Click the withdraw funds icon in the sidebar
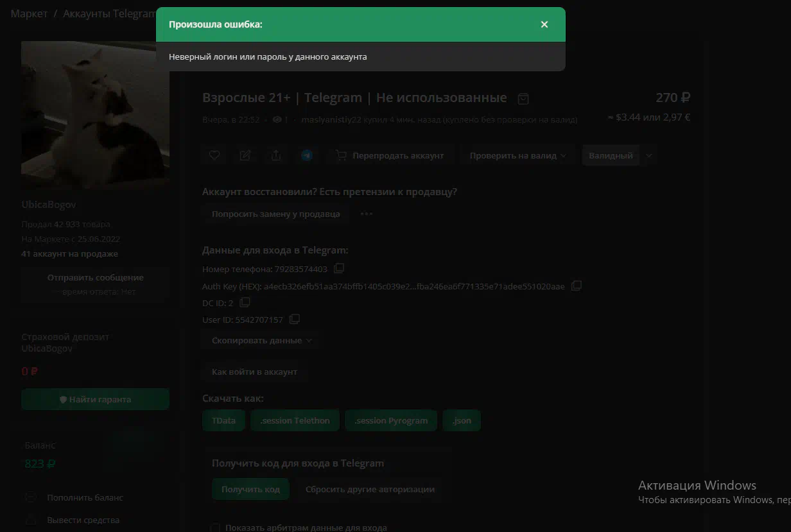Screen dimensions: 791x532 (x=31, y=520)
